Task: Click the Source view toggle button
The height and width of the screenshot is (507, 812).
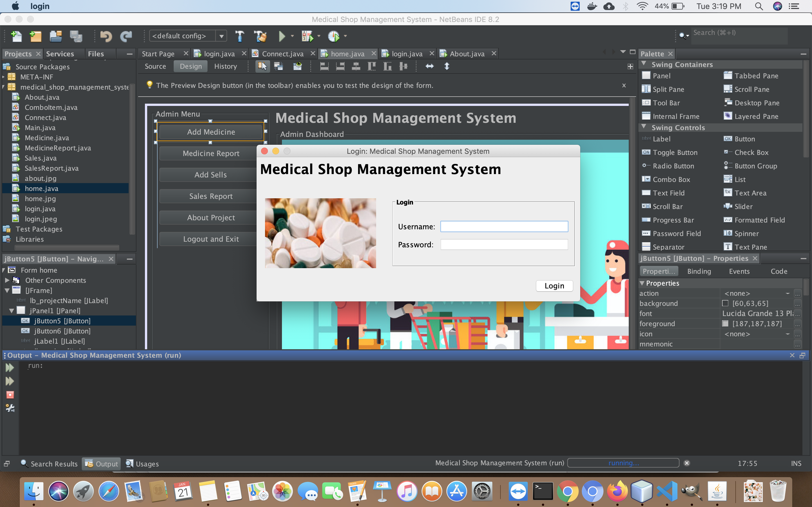Action: click(156, 66)
